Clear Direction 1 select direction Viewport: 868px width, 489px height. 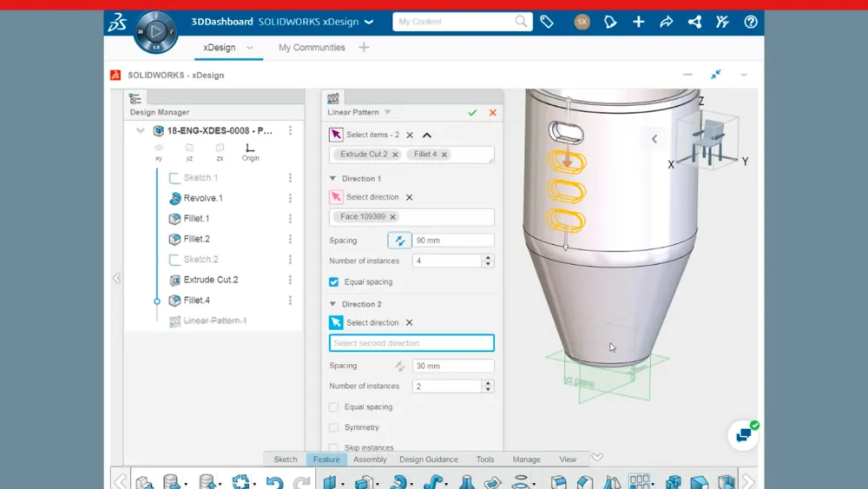click(409, 197)
